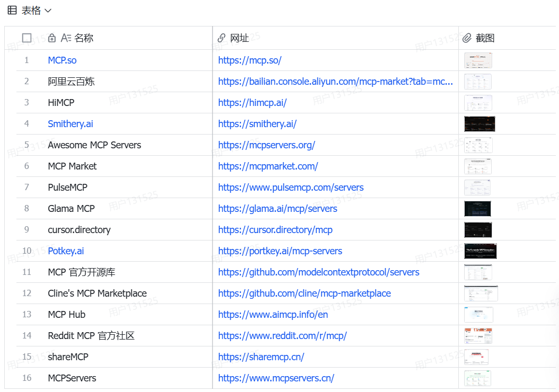
Task: Open the glama.ai/mcp/servers URL
Action: (278, 209)
